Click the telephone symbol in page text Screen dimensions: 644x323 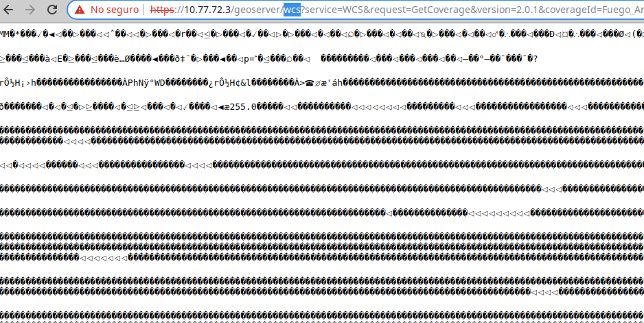[x=308, y=82]
